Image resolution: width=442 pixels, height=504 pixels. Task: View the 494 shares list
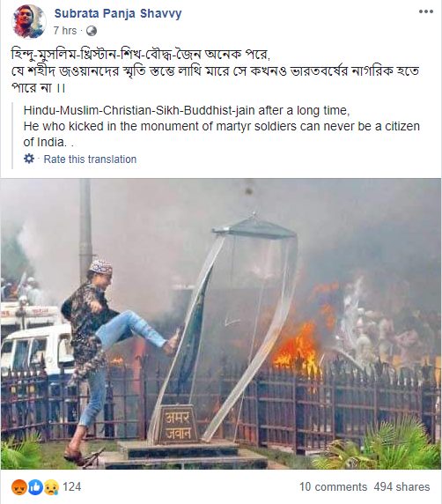[401, 487]
